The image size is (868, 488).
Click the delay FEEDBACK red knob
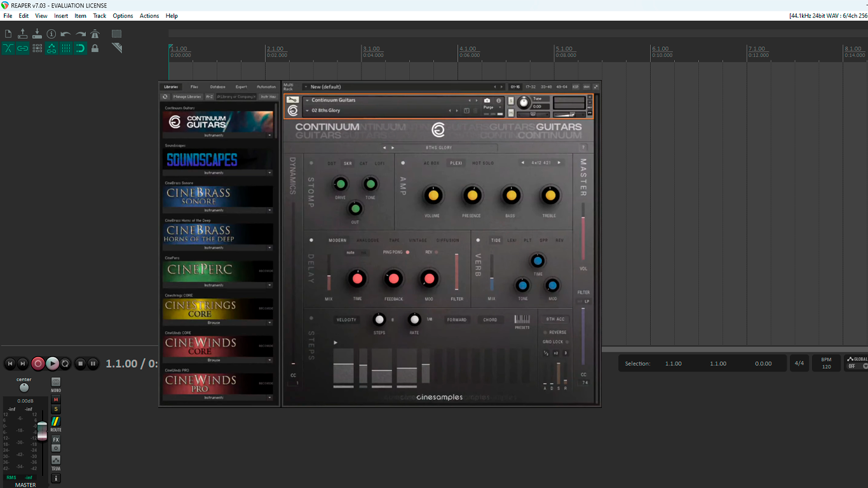(x=393, y=279)
